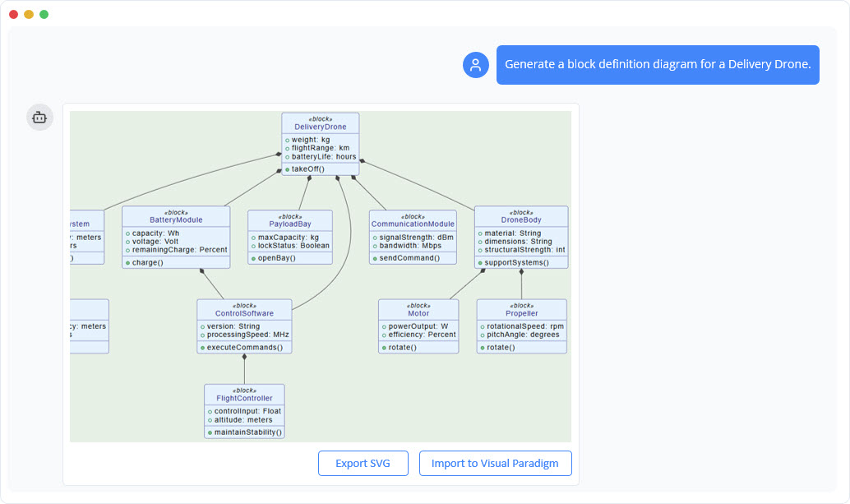Click the robot assistant icon in the sidebar
850x504 pixels.
click(39, 117)
